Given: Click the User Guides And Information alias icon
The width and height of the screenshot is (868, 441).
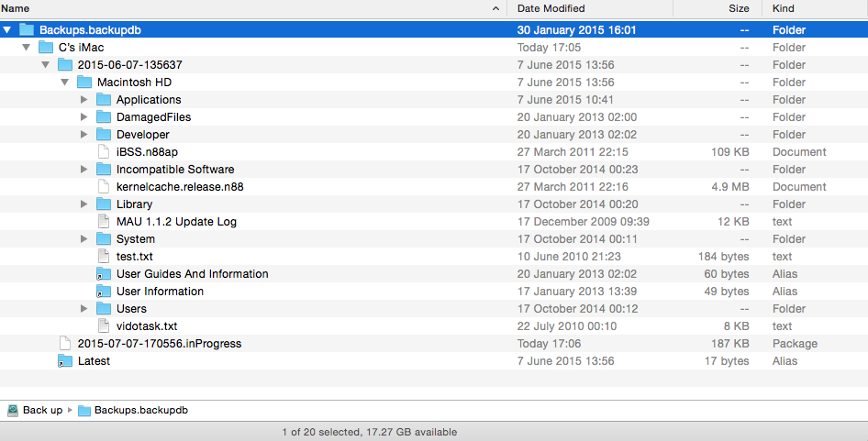Looking at the screenshot, I should pos(104,274).
